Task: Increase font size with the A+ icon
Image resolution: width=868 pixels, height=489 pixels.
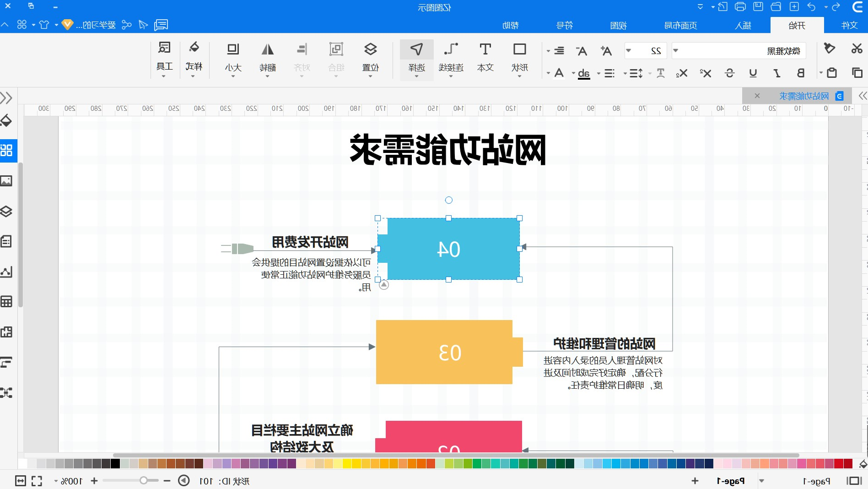Action: click(606, 51)
